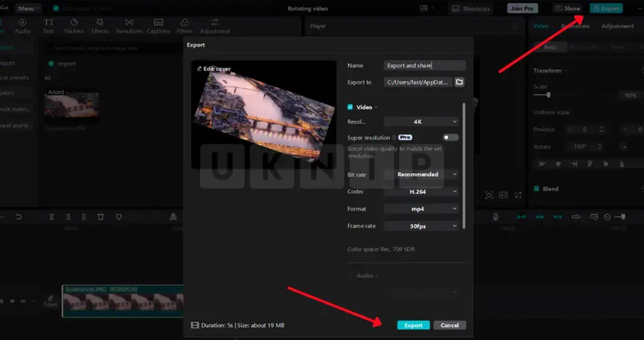644x340 pixels.
Task: Click the microphone record icon above timeline
Action: pos(496,217)
